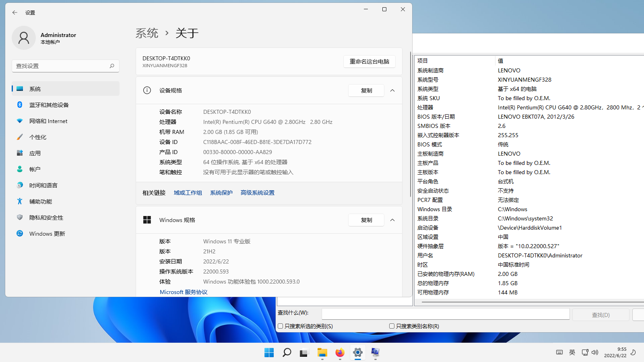
Task: Open Bluetooth and other devices settings
Action: pyautogui.click(x=50, y=105)
